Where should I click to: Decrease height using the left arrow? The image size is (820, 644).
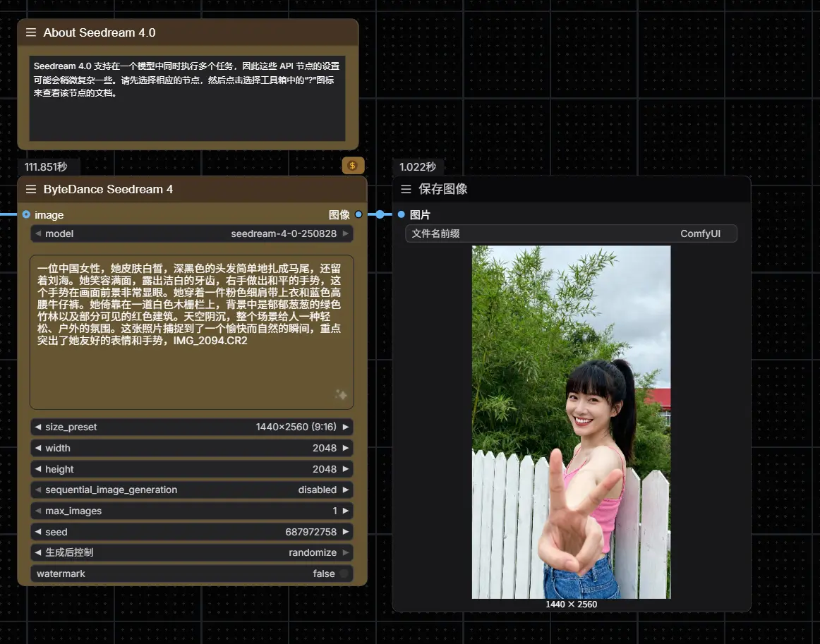38,469
